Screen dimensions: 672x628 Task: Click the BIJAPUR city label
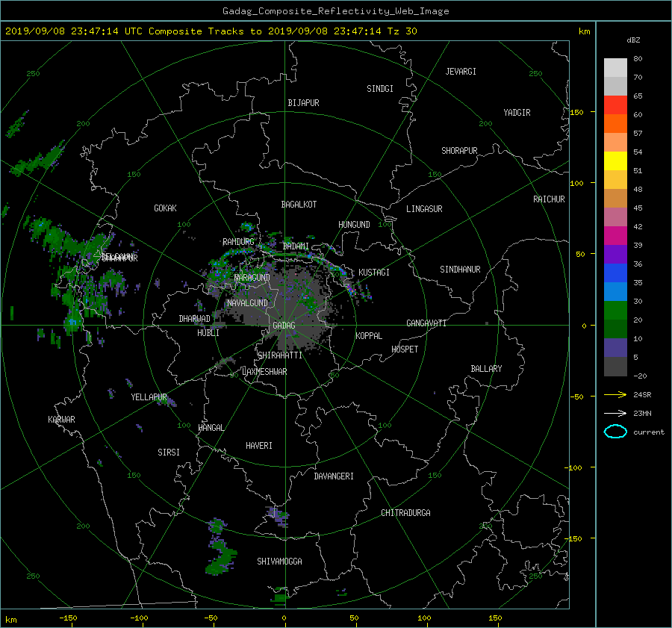point(303,103)
